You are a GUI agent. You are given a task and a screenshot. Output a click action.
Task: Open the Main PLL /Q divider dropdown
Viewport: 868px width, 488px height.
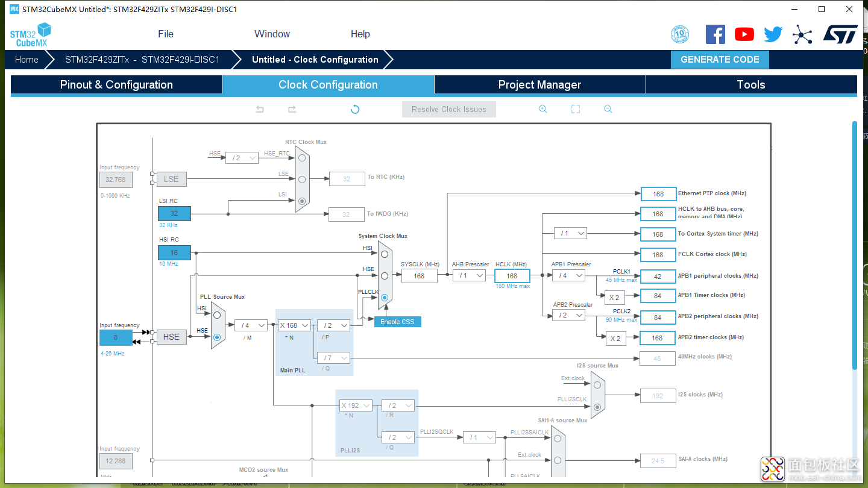[333, 358]
